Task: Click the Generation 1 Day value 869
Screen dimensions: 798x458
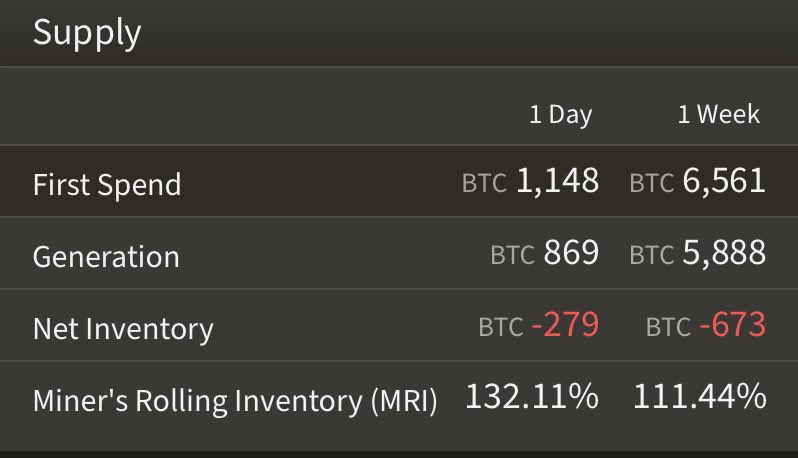Action: [x=571, y=252]
